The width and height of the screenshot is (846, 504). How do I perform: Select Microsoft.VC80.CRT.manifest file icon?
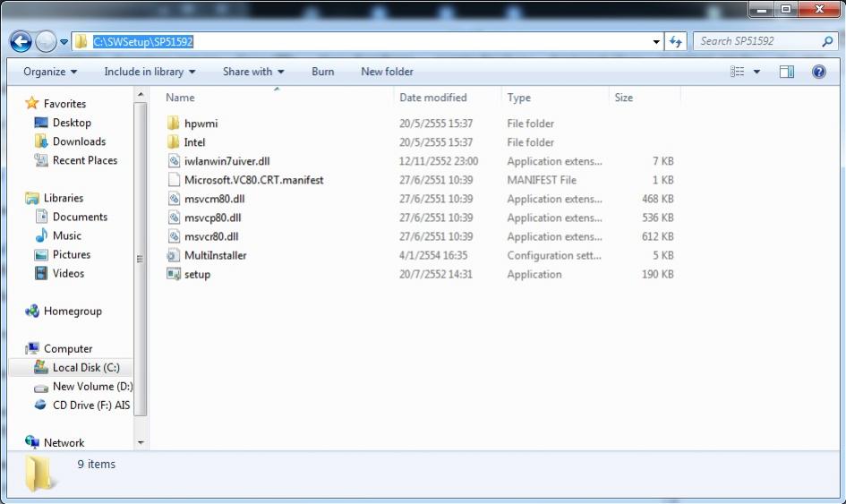pos(173,180)
